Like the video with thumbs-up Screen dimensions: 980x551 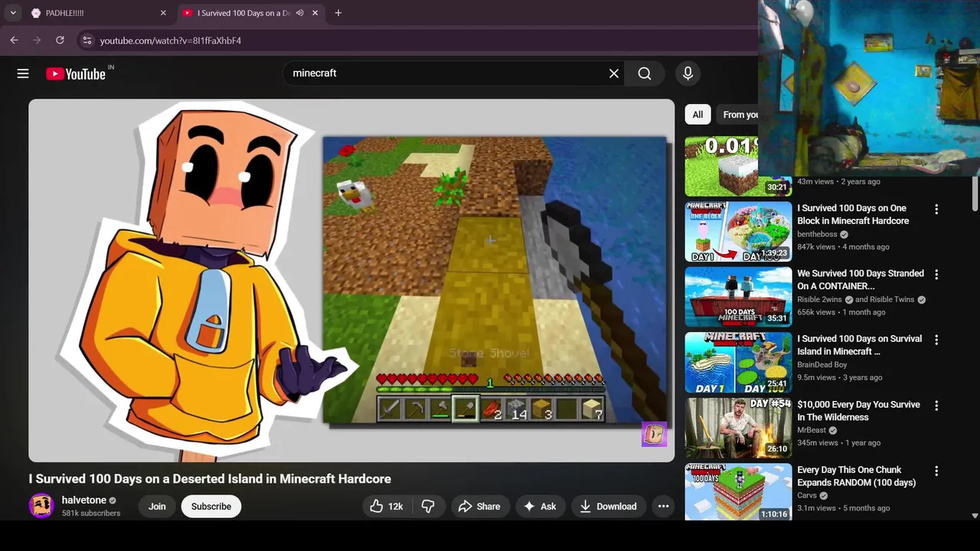(387, 507)
